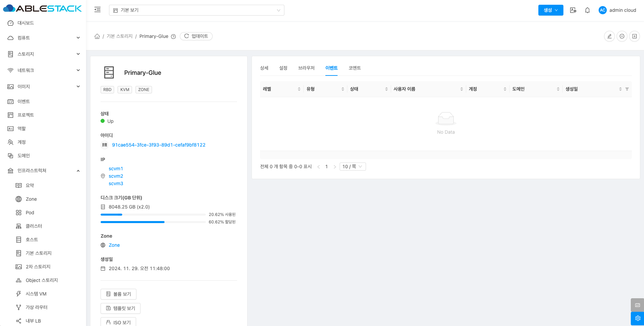Screen dimensions: 644x326
Task: Click the add plus icon in top right
Action: (634, 36)
